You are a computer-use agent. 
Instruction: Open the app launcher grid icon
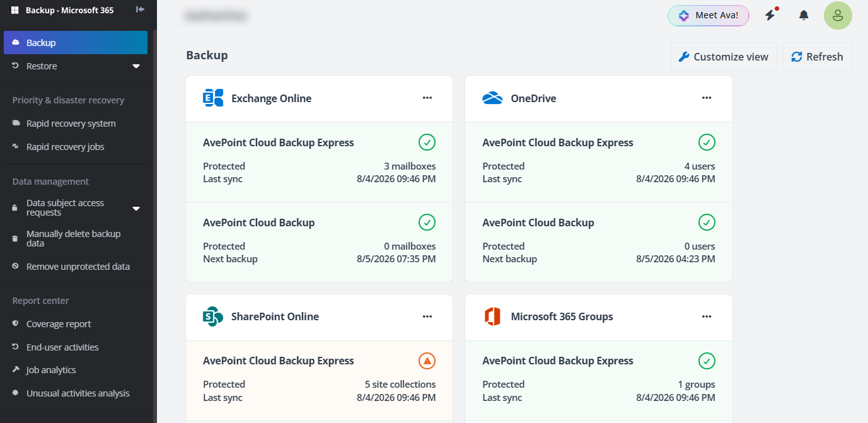tap(14, 10)
